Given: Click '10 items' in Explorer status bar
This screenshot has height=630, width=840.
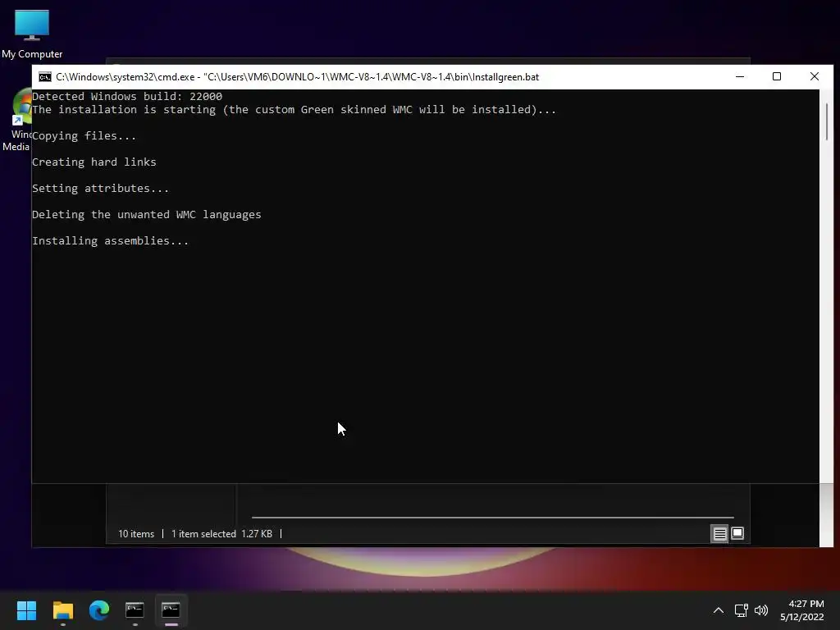Looking at the screenshot, I should pos(136,534).
